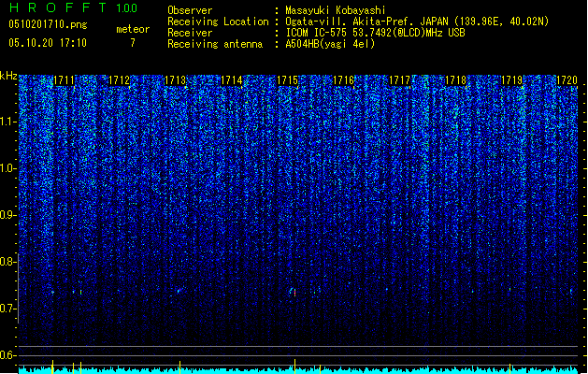Click the Receiving antenna label
The height and width of the screenshot is (374, 588).
(x=215, y=44)
